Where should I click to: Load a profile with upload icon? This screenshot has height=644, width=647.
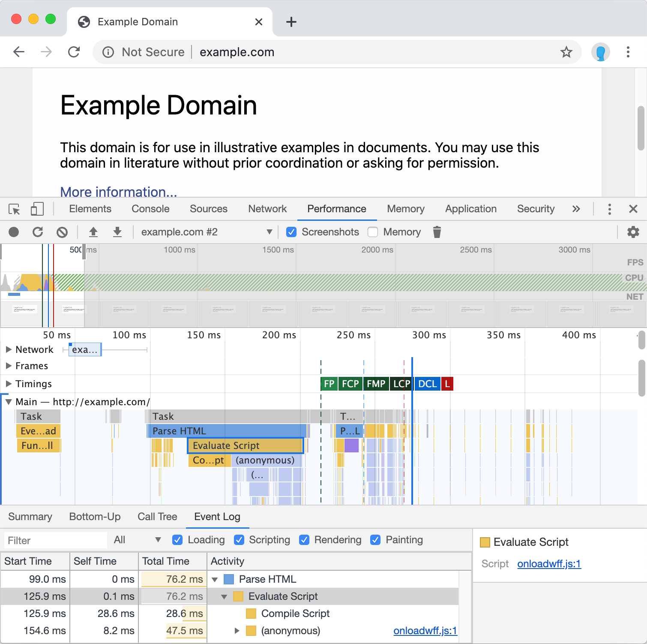point(93,232)
